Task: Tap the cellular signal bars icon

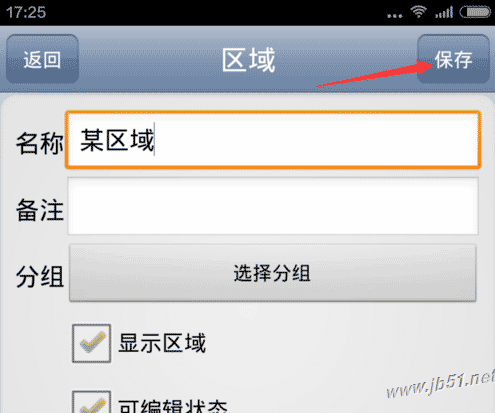Action: tap(444, 12)
